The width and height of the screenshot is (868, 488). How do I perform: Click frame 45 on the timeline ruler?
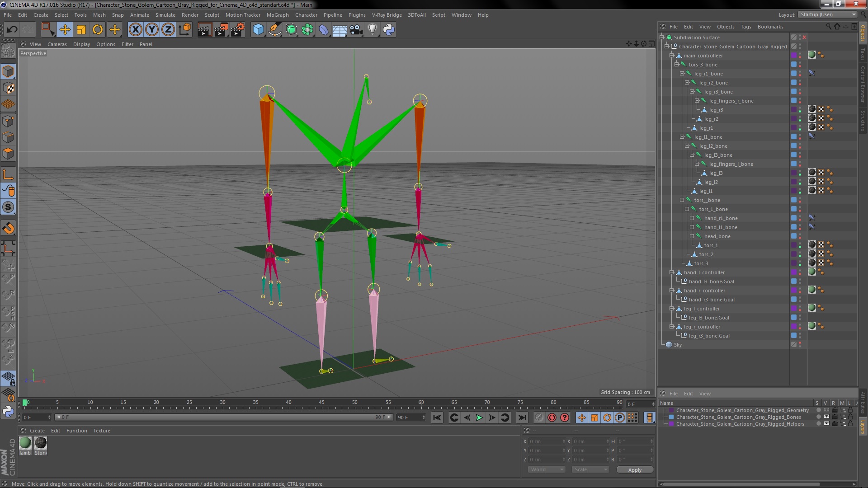[321, 402]
